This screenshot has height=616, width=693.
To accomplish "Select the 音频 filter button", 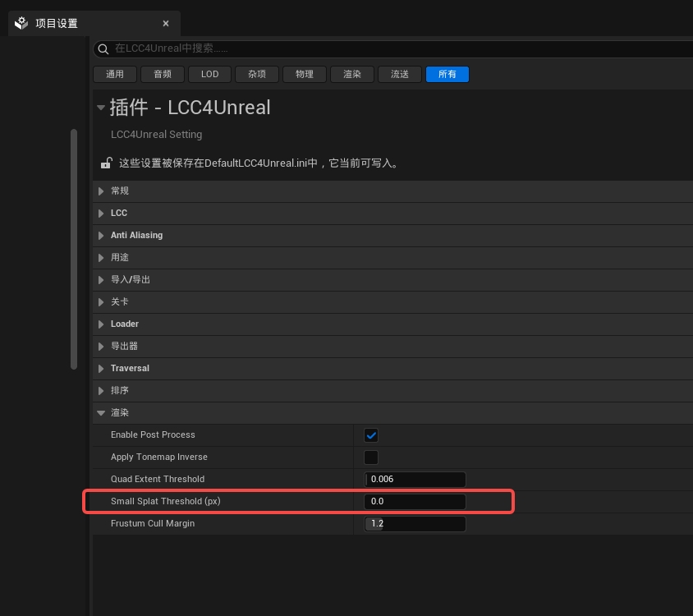I will tap(163, 74).
